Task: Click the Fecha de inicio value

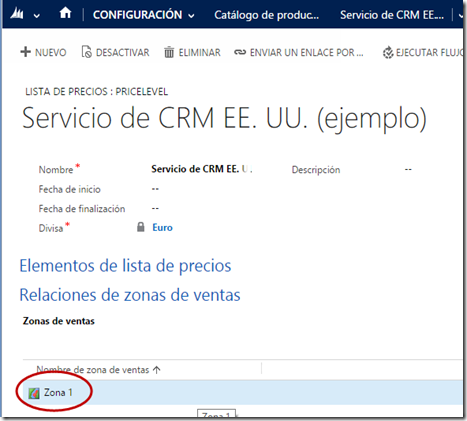Action: [155, 189]
